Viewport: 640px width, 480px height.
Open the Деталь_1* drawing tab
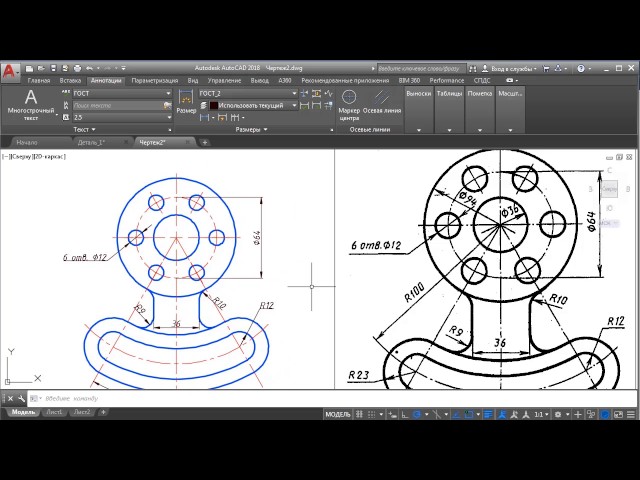tap(91, 143)
